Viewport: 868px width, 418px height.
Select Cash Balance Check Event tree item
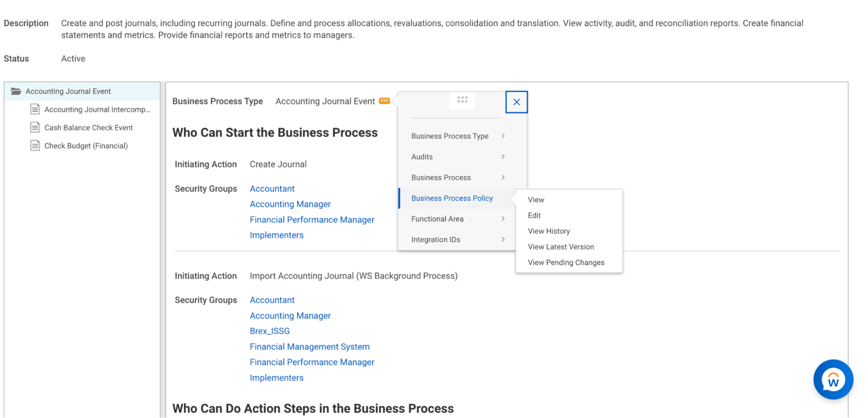tap(89, 128)
